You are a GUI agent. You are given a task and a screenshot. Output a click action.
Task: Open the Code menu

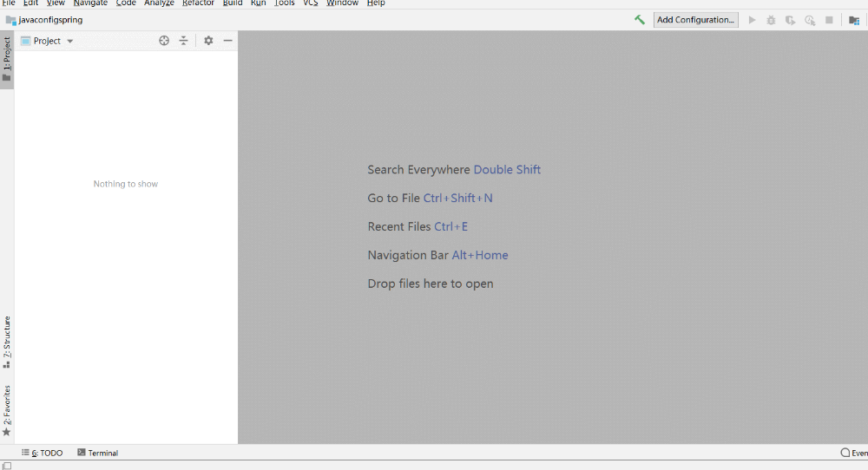126,3
